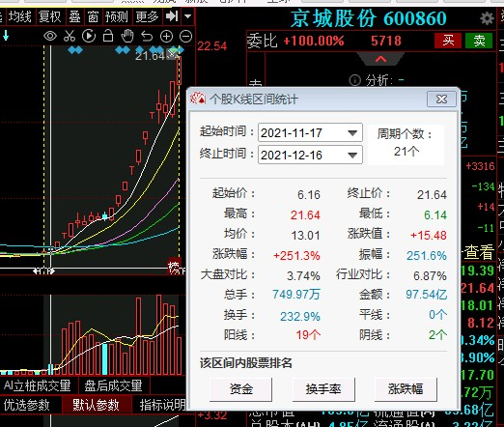This screenshot has height=427, width=504.
Task: Click the 周期个数 21个 value
Action: 406,151
